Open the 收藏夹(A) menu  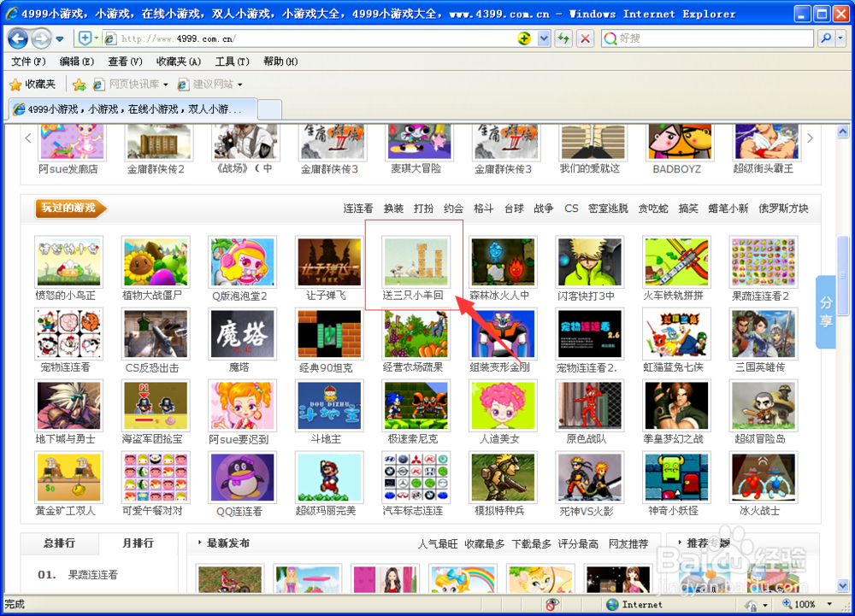coord(179,62)
